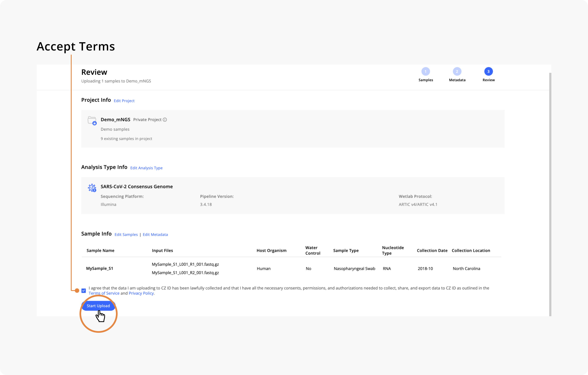Viewport: 588px width, 375px height.
Task: Click the Host Organism column header
Action: point(271,250)
